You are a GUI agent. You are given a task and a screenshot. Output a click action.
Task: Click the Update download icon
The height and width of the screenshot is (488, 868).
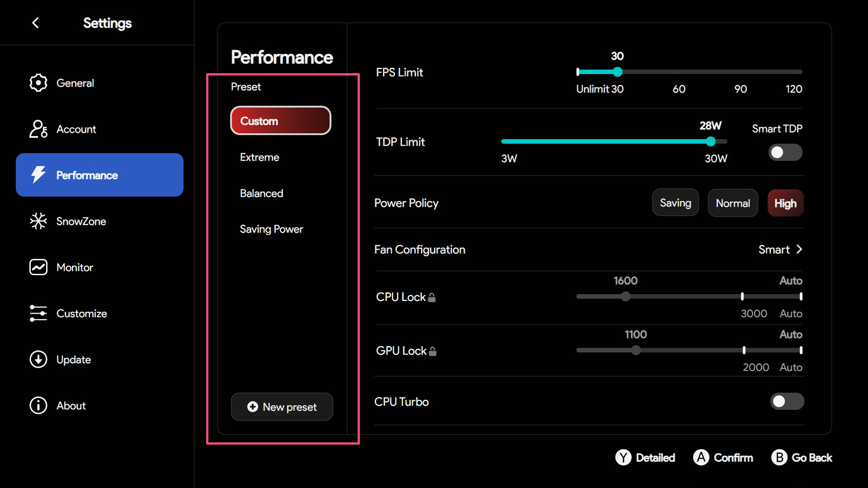tap(38, 359)
